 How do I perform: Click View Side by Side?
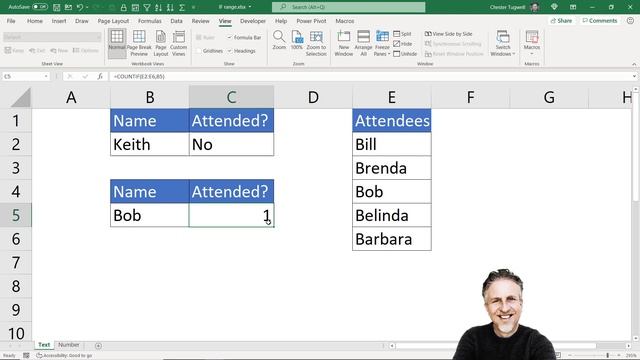[x=449, y=34]
